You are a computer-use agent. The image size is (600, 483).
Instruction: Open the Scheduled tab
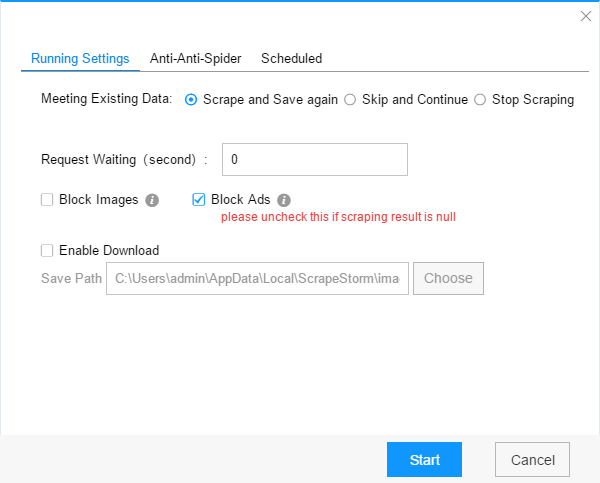coord(292,59)
